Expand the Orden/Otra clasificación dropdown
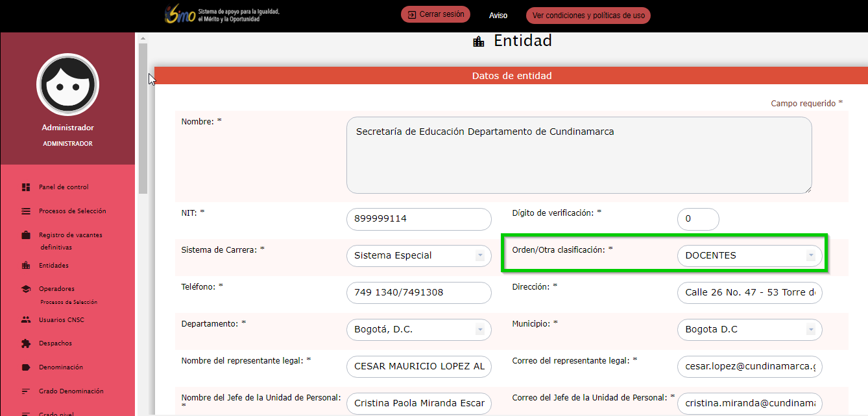The height and width of the screenshot is (416, 868). (x=749, y=256)
